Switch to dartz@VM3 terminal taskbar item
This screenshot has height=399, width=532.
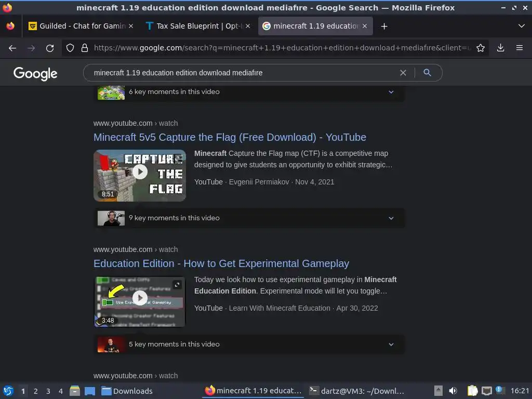(x=357, y=391)
